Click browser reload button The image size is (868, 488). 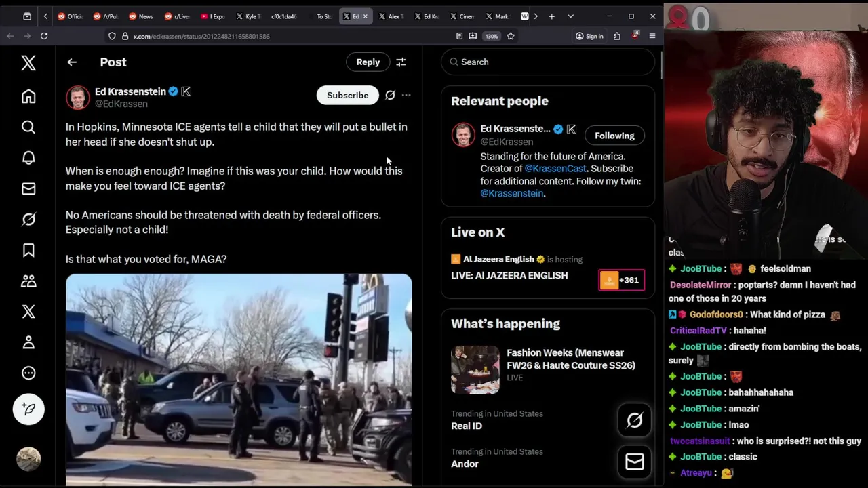[44, 36]
